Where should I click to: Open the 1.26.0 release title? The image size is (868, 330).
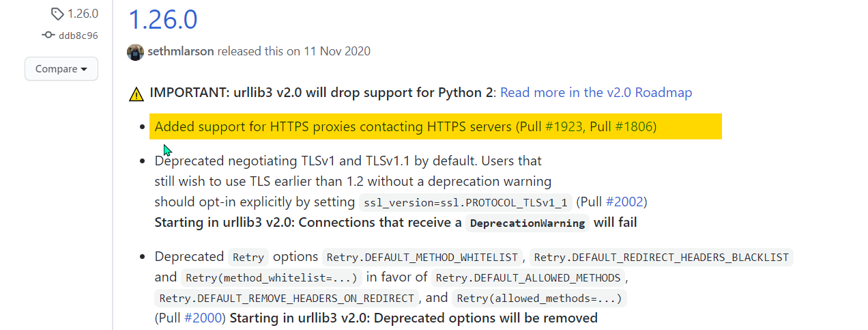pos(163,18)
